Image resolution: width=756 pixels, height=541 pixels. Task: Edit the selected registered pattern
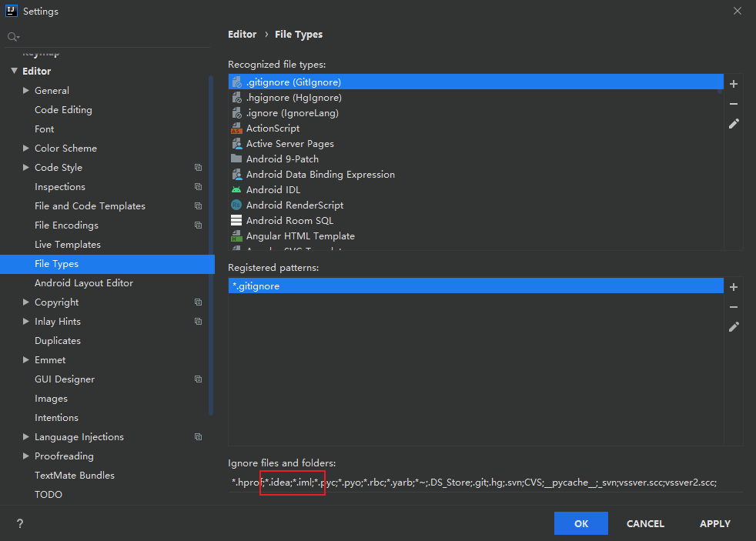(x=734, y=327)
